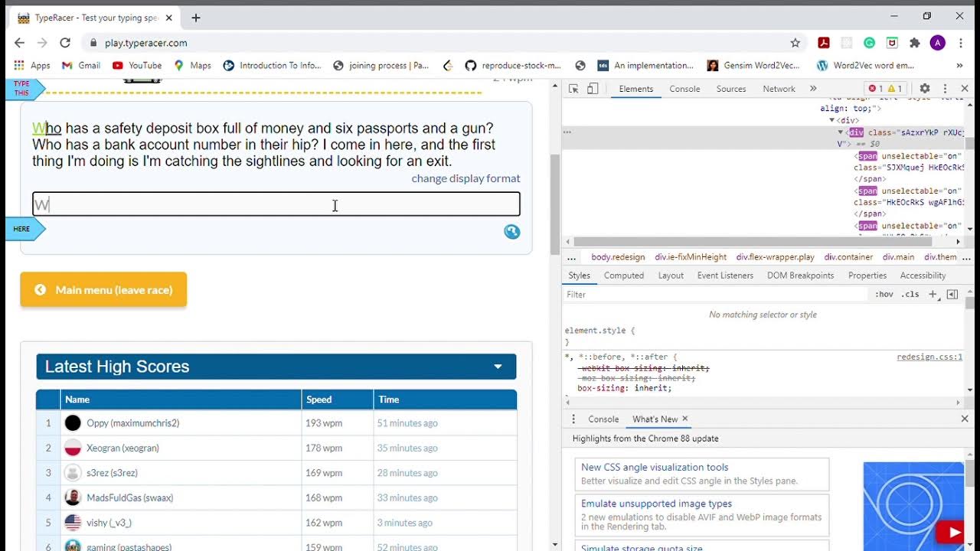This screenshot has width=980, height=551.
Task: Select body.redesign in the breadcrumb
Action: 618,257
